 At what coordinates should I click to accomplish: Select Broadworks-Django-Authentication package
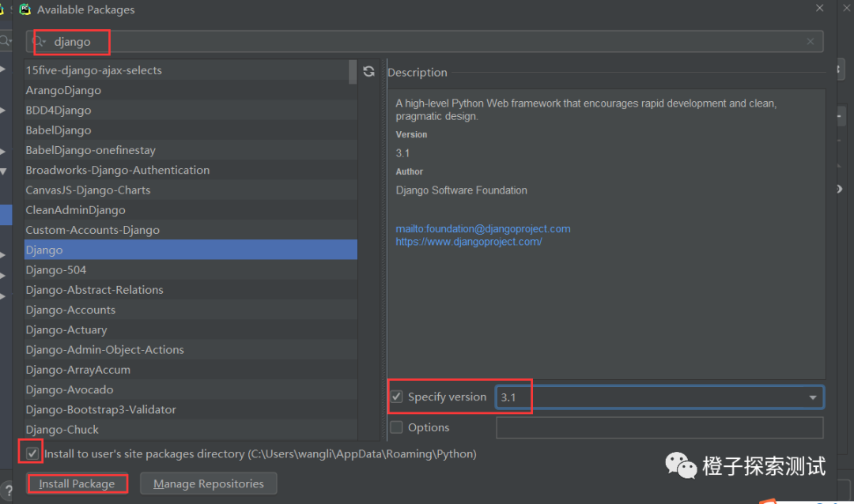(x=191, y=171)
